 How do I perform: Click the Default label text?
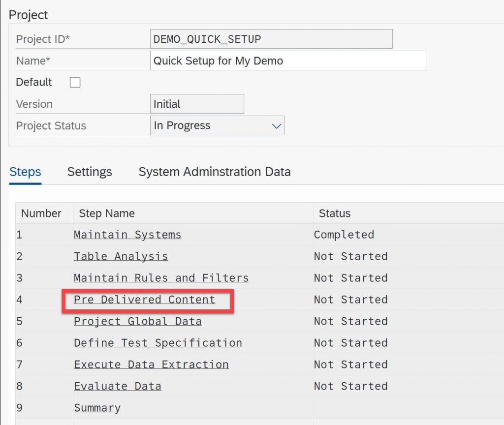click(x=34, y=82)
